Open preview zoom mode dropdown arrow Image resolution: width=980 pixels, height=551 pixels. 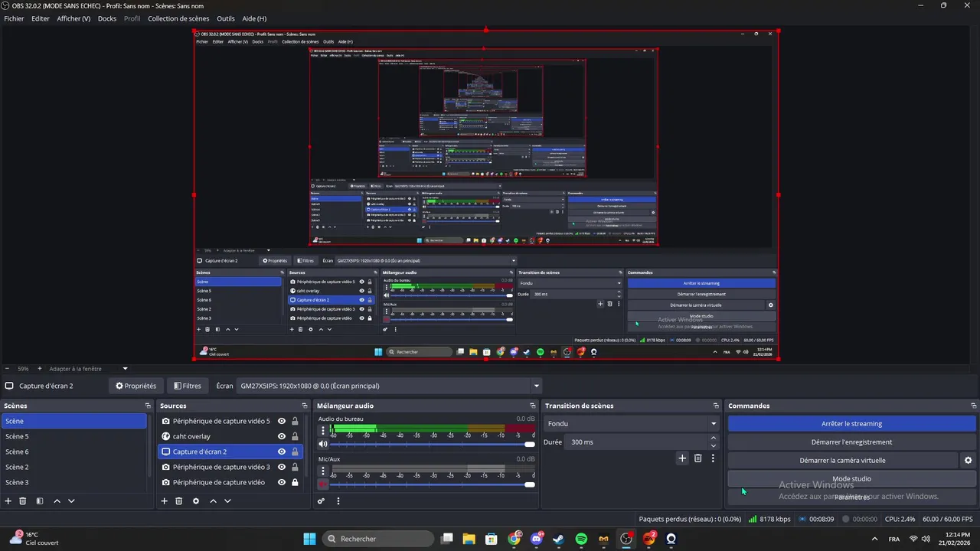(125, 369)
